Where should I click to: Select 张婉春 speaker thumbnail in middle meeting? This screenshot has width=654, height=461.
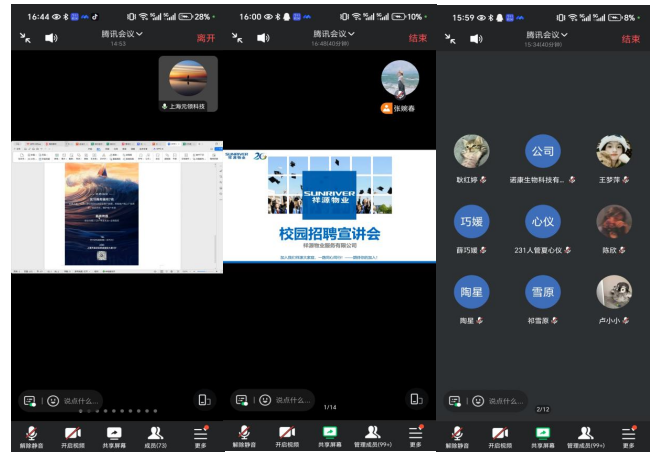pyautogui.click(x=399, y=80)
